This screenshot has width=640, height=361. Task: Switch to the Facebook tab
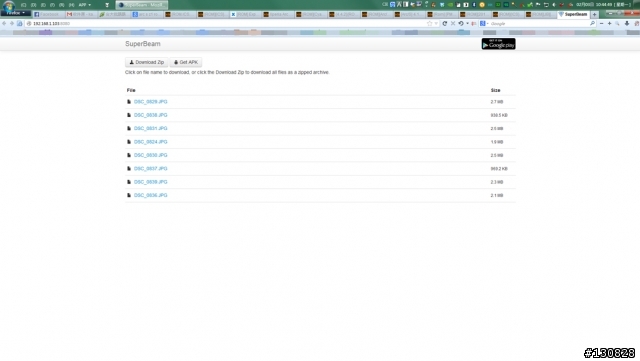click(49, 14)
